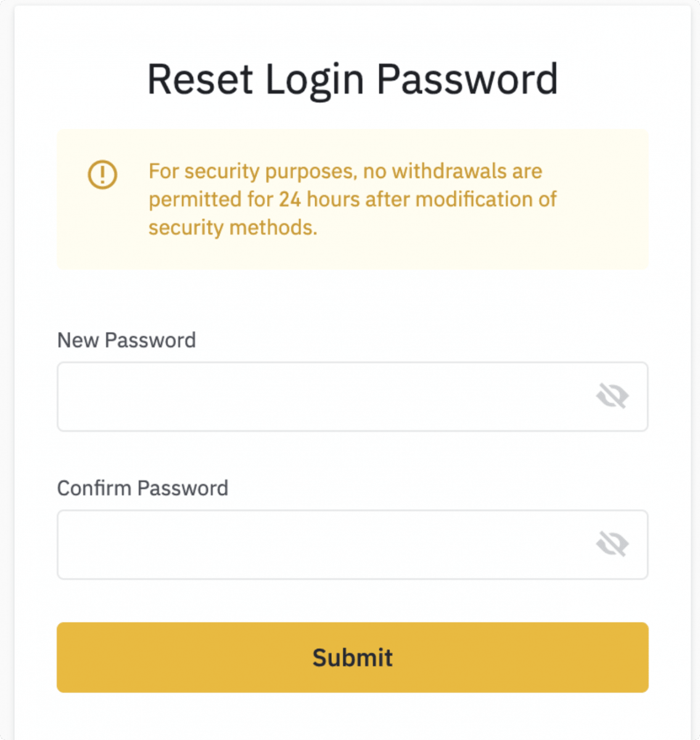Click the word "Reset" in the title
Screen dimensions: 700x740
click(x=200, y=80)
